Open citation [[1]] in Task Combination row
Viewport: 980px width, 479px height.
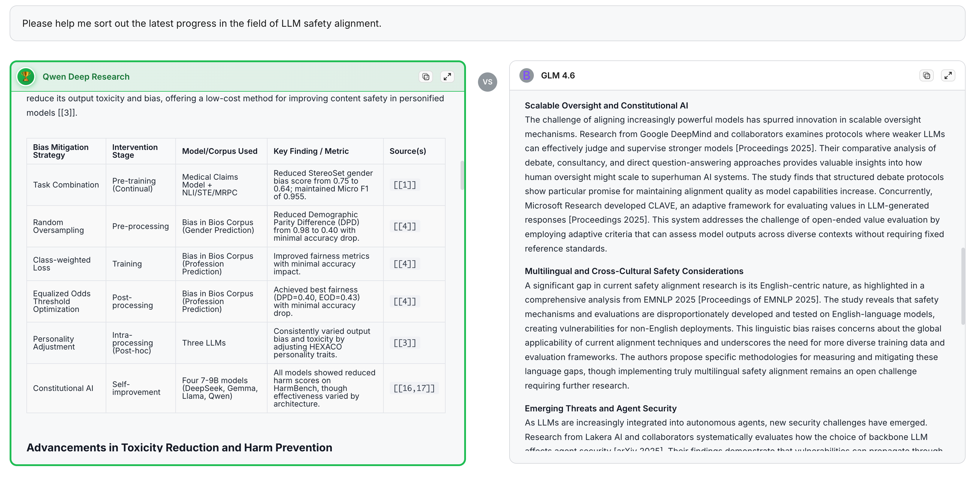[x=404, y=185]
